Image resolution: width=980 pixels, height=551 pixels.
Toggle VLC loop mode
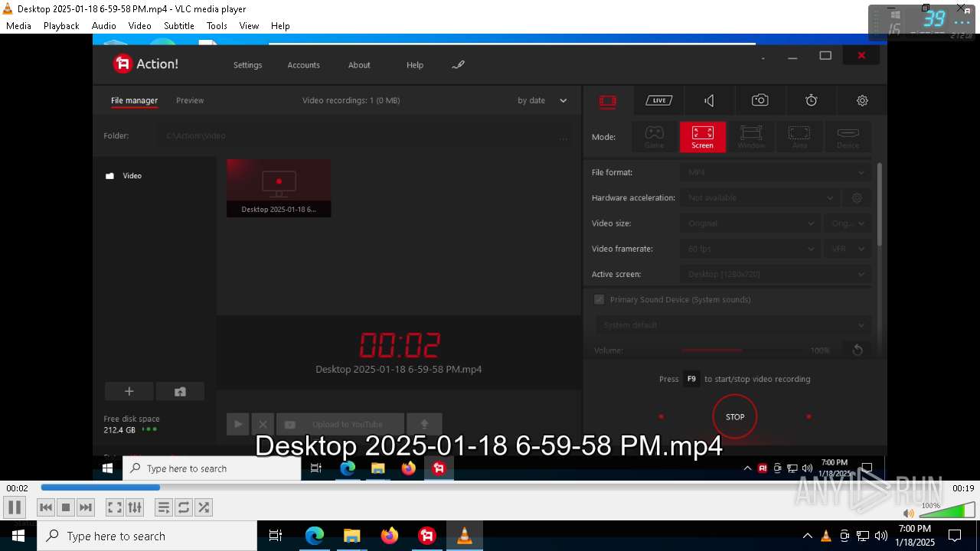184,507
